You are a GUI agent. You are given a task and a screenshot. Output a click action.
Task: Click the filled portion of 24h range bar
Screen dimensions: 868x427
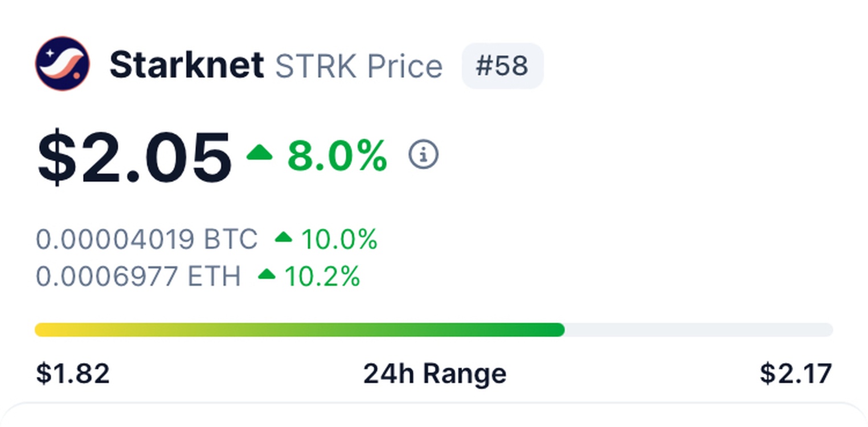tap(342, 330)
